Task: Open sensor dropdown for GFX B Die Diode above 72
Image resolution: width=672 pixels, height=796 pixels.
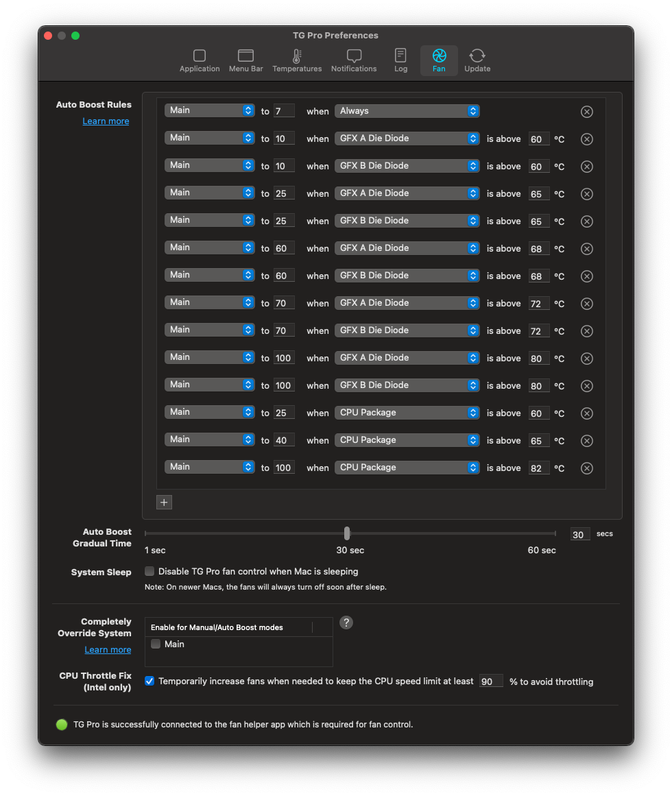Action: pyautogui.click(x=407, y=330)
